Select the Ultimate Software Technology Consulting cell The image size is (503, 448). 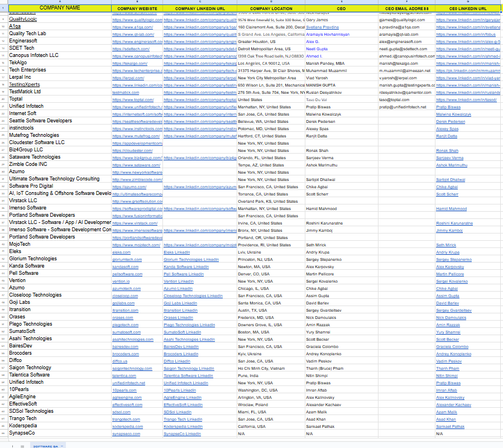click(60, 179)
